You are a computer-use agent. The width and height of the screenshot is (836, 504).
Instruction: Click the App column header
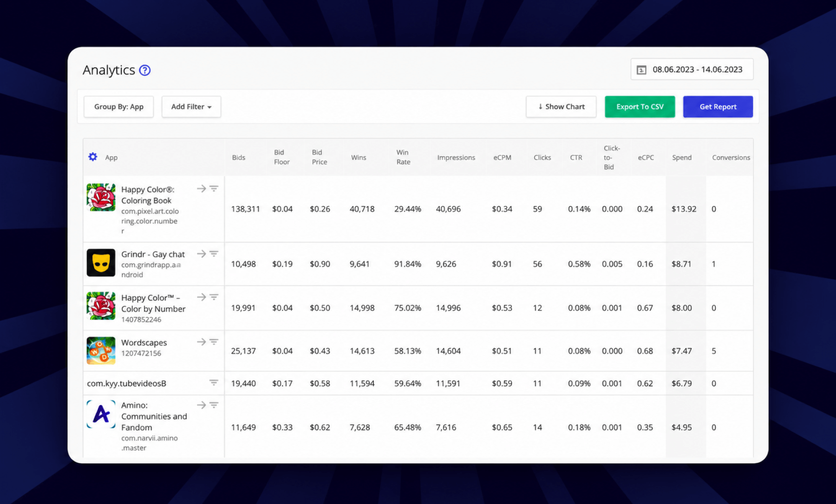111,157
